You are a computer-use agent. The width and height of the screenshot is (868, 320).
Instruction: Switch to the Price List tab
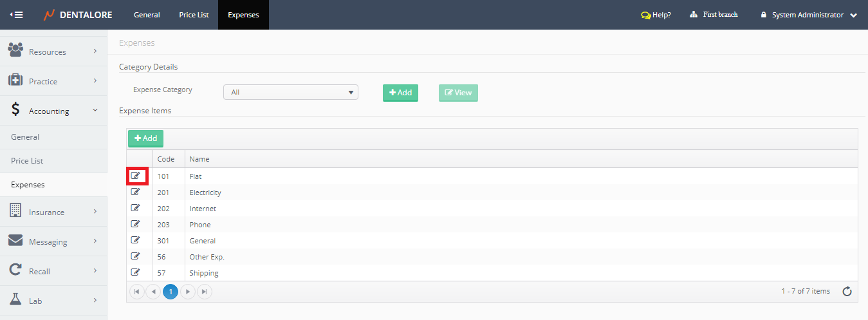pyautogui.click(x=194, y=15)
